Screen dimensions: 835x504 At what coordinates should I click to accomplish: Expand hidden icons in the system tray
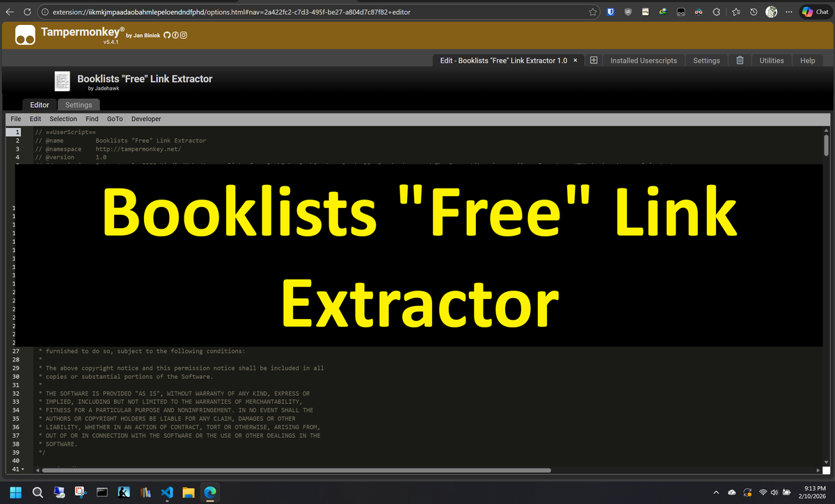(x=717, y=492)
